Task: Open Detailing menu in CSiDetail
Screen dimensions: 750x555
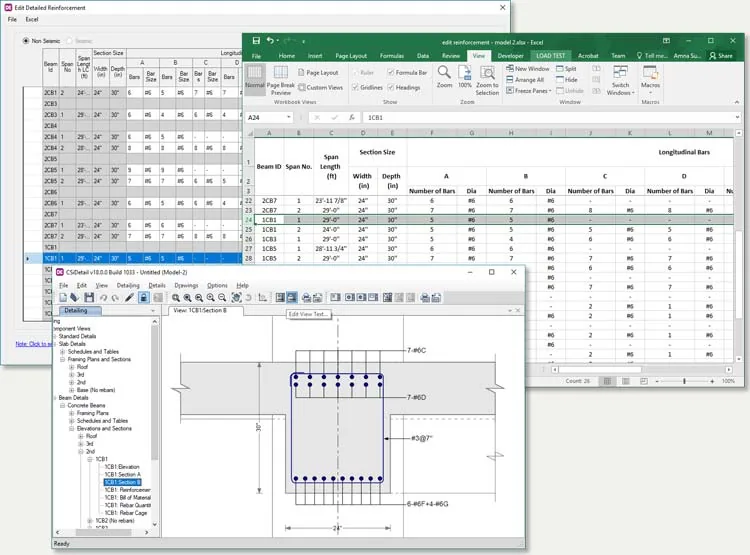Action: click(128, 286)
